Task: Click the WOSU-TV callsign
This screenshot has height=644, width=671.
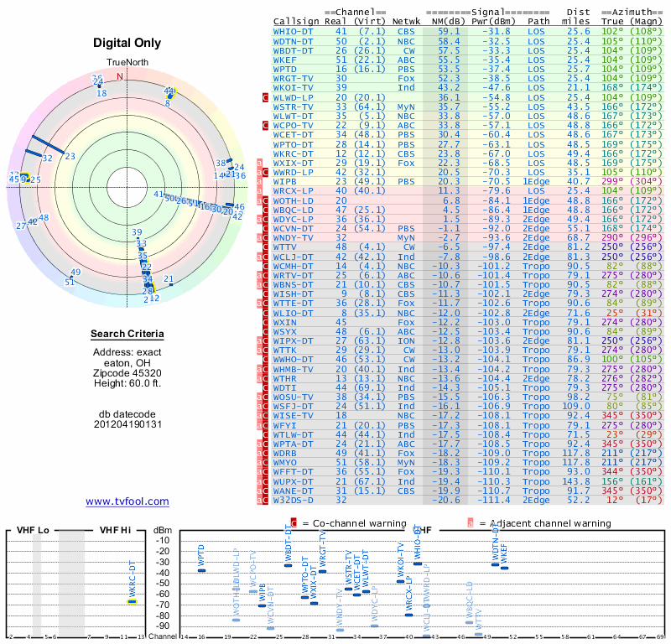Action: (x=293, y=397)
